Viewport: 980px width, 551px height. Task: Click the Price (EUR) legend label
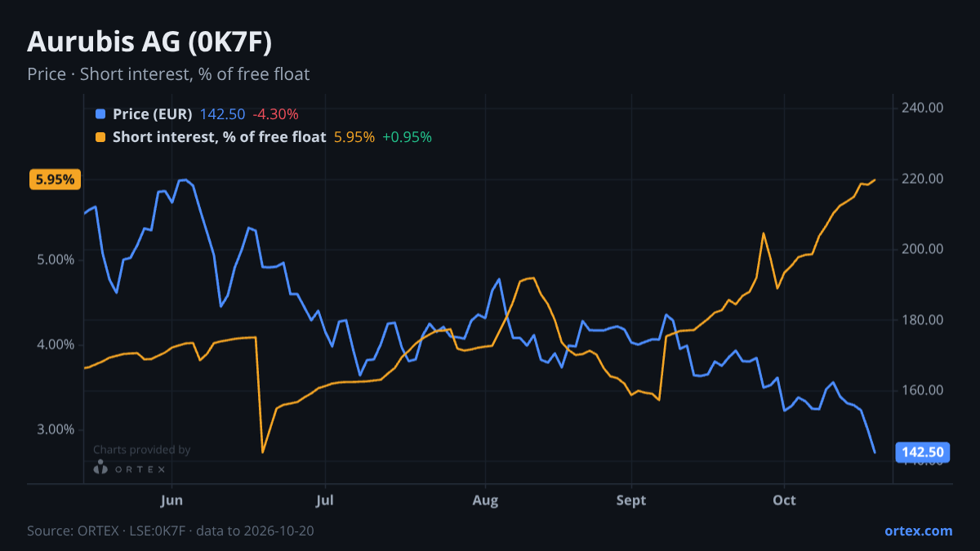(153, 114)
